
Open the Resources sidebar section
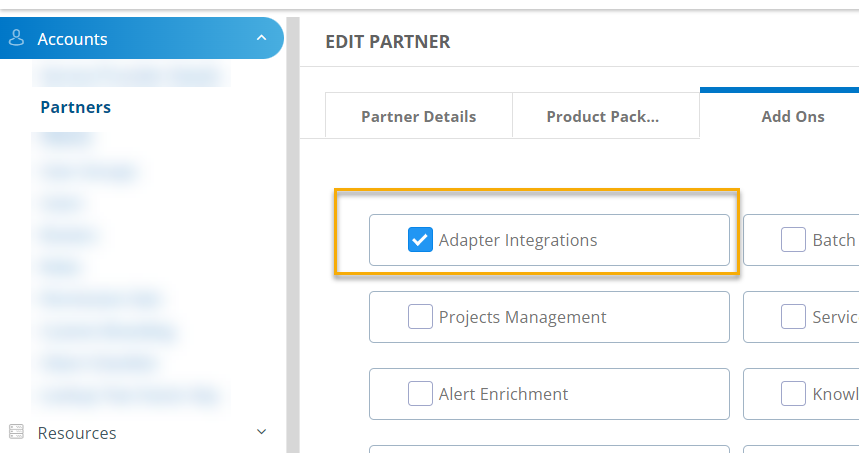point(141,432)
